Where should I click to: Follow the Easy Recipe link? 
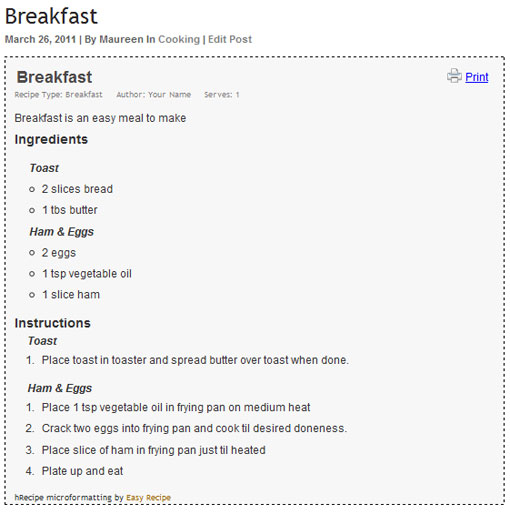coord(148,497)
